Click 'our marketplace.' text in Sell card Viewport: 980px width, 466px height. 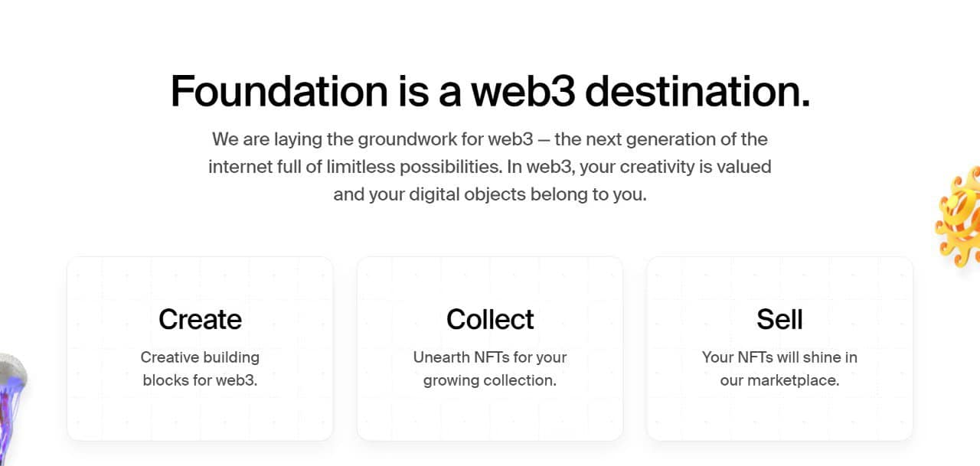[x=779, y=380]
